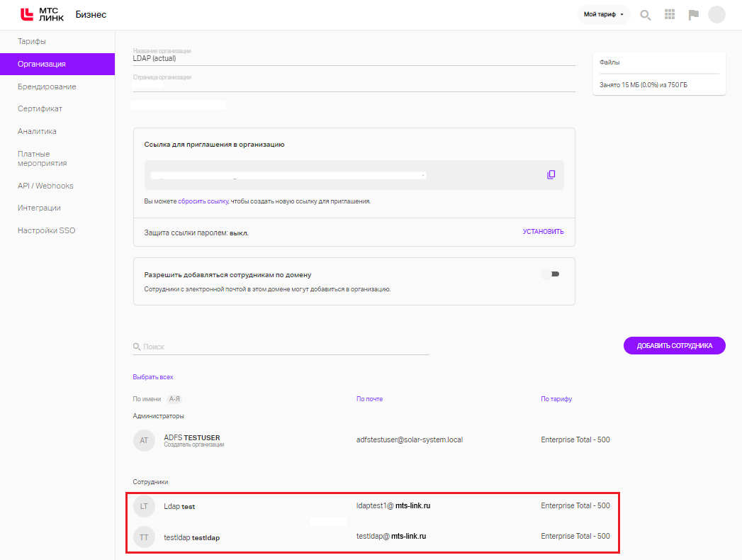Click the сбросить ссылку link
Image resolution: width=742 pixels, height=560 pixels.
[x=203, y=201]
